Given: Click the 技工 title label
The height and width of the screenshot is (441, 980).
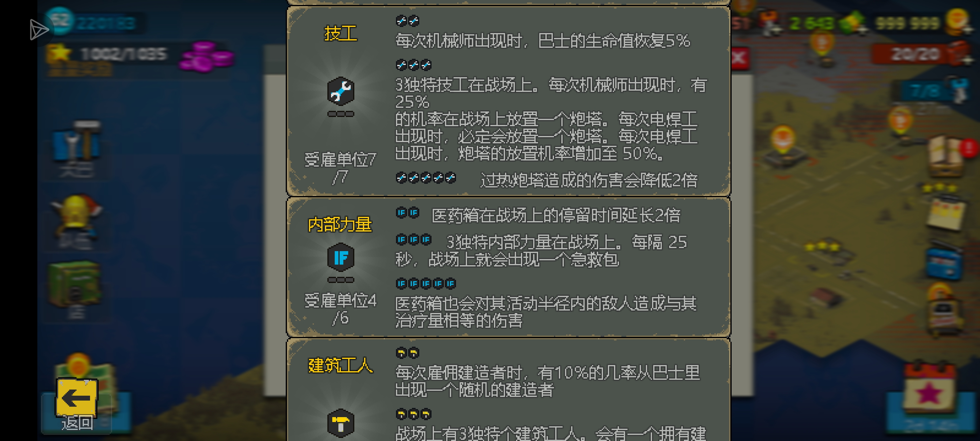Looking at the screenshot, I should point(341,33).
